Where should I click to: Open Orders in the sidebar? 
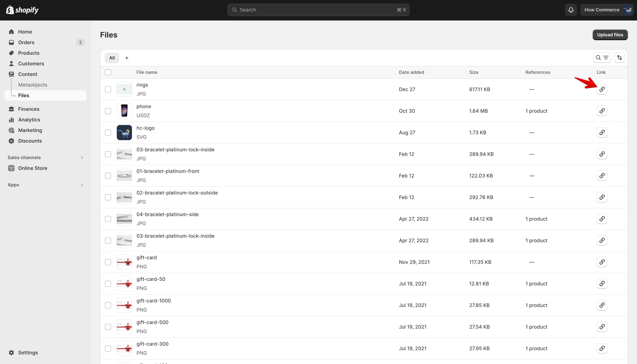click(26, 42)
